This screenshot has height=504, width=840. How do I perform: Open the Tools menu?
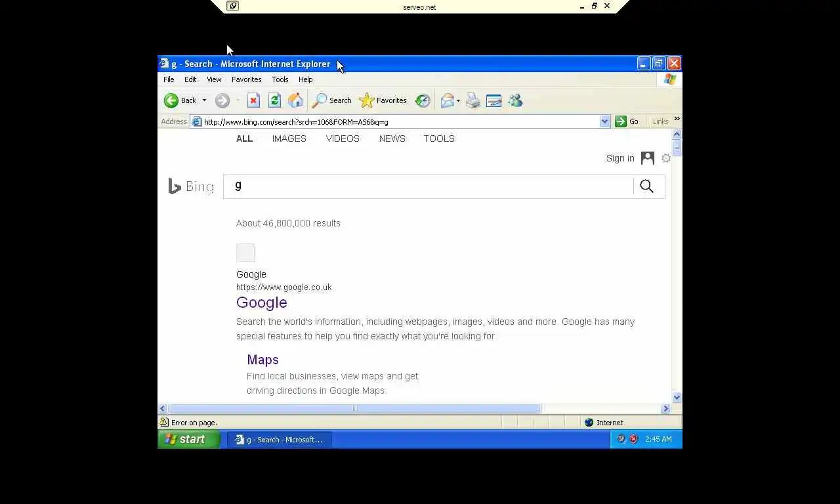(280, 79)
